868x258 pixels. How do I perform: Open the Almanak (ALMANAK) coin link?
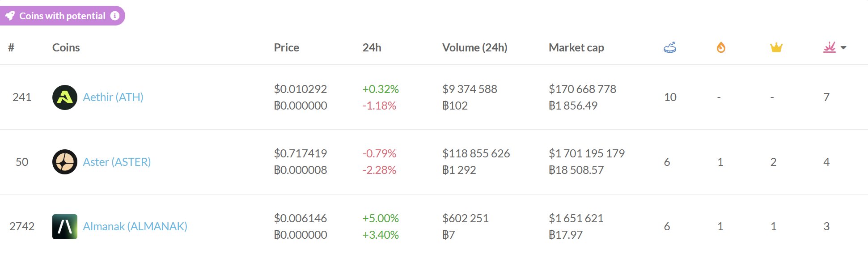[x=135, y=227]
